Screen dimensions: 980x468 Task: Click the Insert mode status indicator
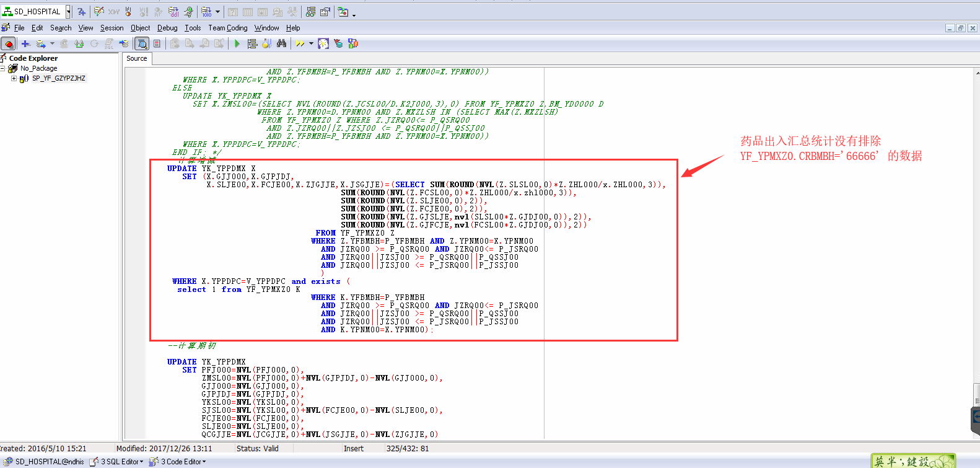coord(354,448)
